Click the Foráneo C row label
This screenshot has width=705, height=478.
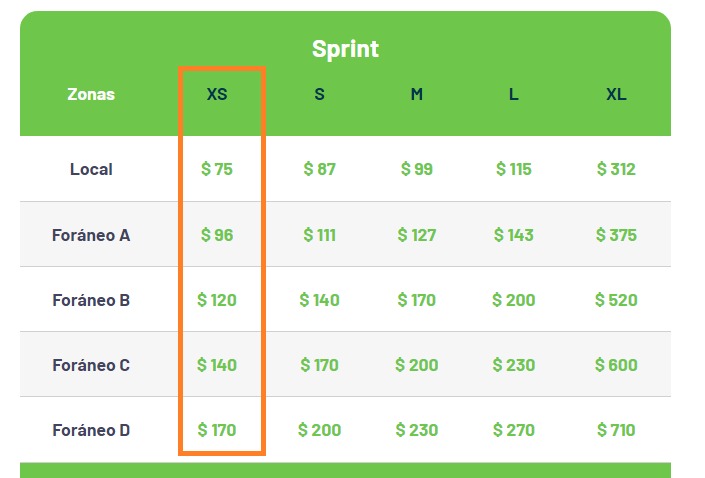91,365
